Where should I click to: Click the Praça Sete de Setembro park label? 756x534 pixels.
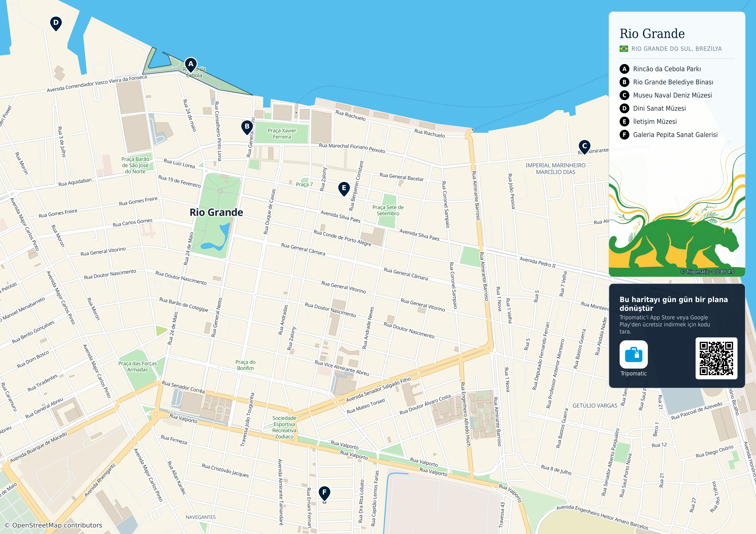click(388, 210)
